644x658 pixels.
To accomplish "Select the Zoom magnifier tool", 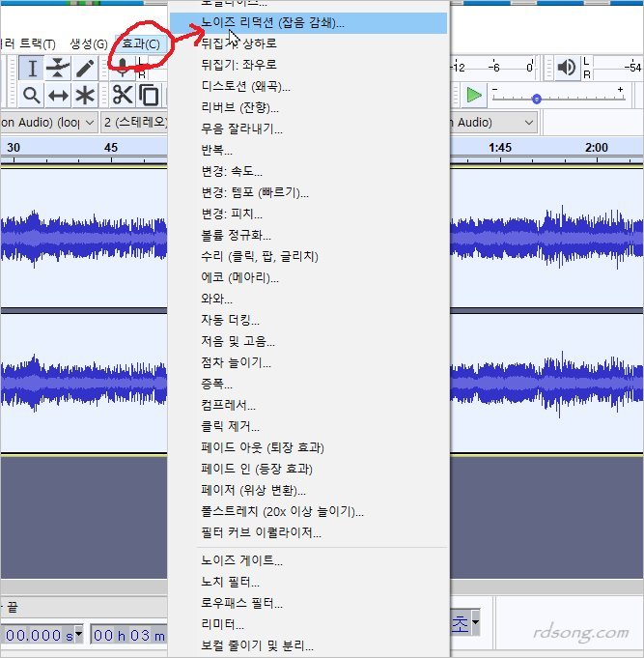I will tap(32, 95).
